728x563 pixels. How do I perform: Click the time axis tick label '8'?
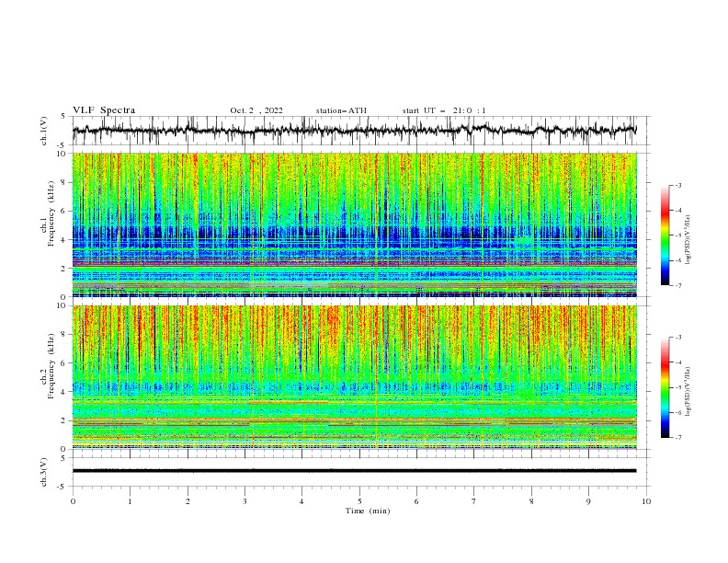pos(531,501)
